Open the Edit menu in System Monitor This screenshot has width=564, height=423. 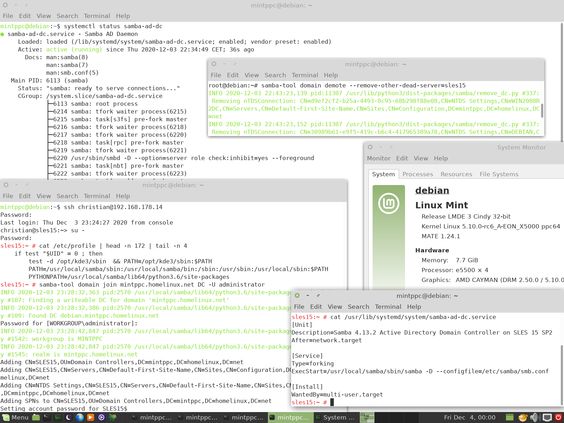pos(402,158)
